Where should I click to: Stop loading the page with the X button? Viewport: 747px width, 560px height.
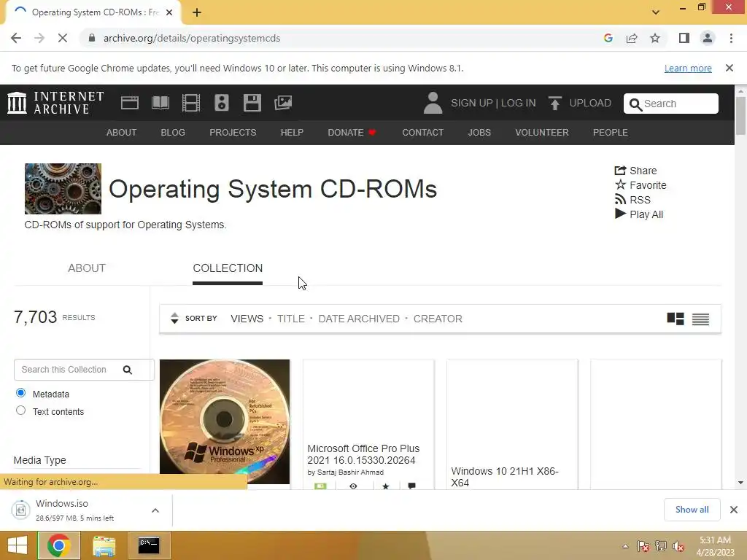pos(63,38)
